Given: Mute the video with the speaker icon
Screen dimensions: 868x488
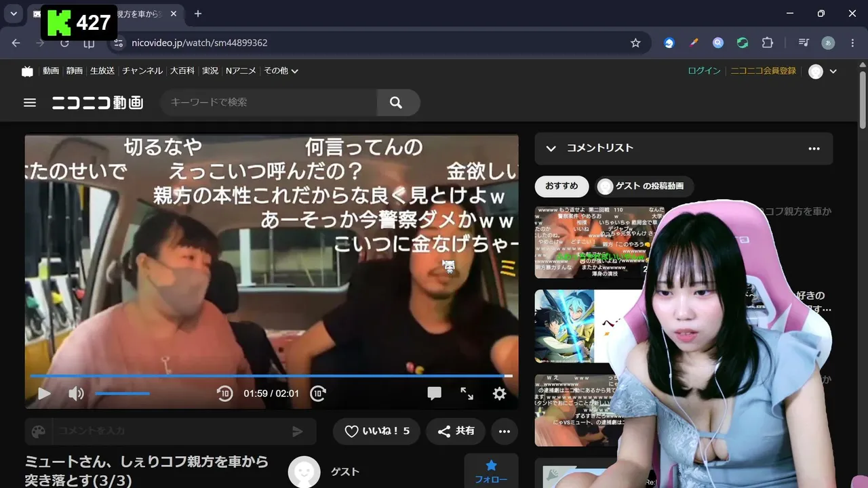Looking at the screenshot, I should tap(76, 394).
